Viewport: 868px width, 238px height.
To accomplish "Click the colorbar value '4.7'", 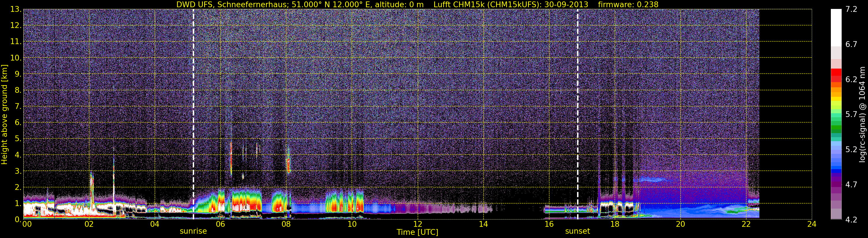I will click(x=851, y=185).
